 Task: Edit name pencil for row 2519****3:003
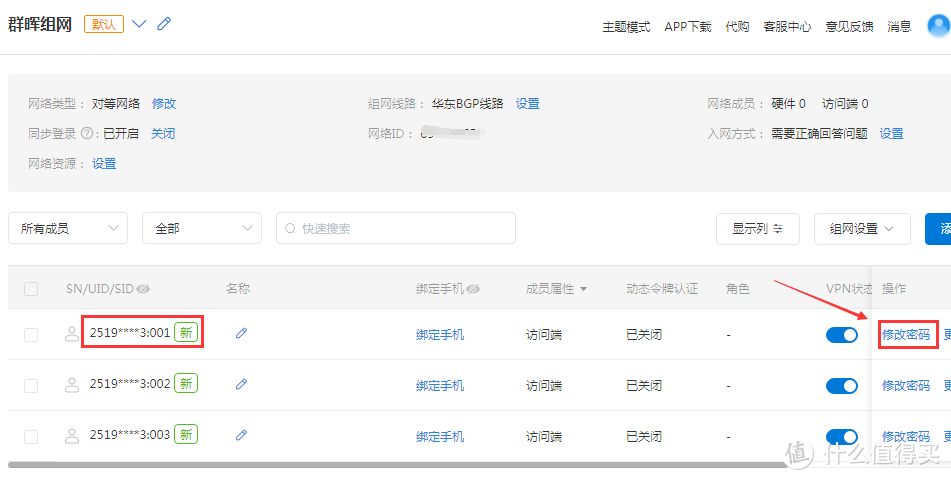[x=241, y=435]
